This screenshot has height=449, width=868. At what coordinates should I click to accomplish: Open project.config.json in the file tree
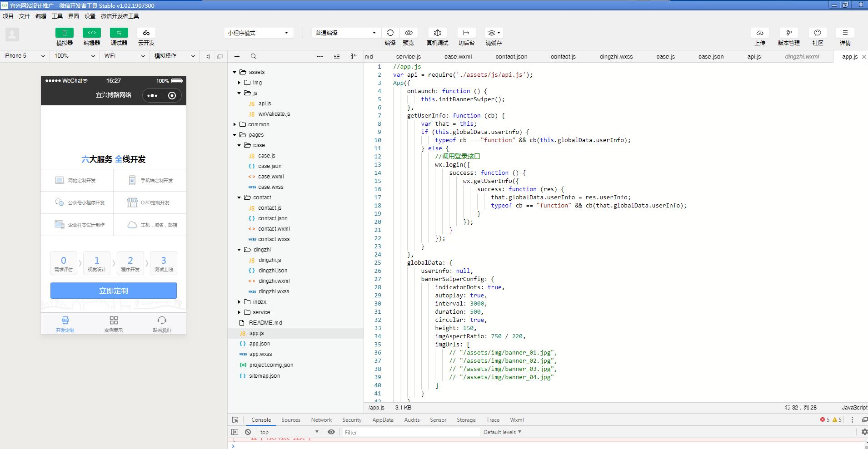(x=271, y=365)
